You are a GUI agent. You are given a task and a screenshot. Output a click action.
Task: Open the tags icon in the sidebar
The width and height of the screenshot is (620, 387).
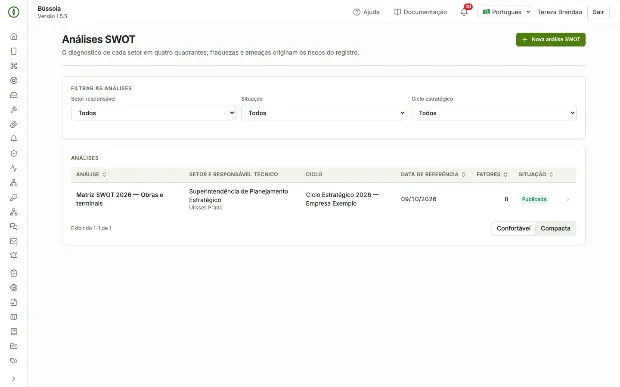pos(13,361)
